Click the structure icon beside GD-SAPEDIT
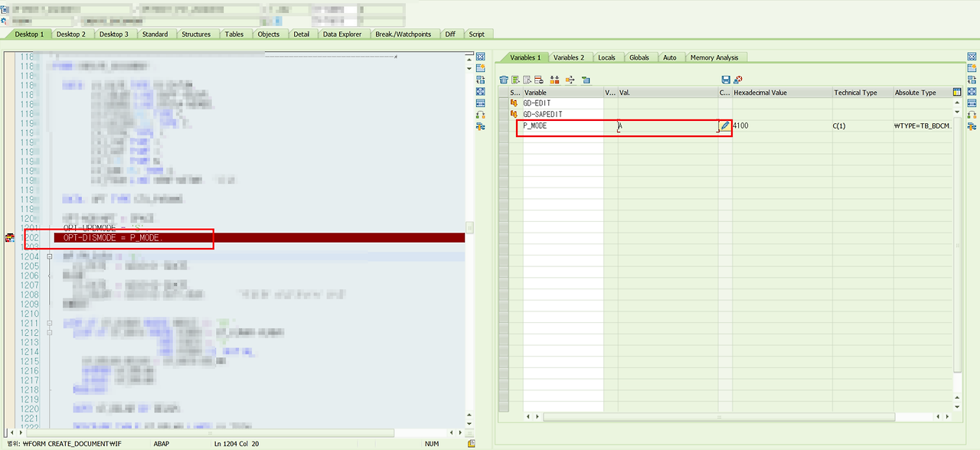The image size is (980, 450). tap(514, 114)
